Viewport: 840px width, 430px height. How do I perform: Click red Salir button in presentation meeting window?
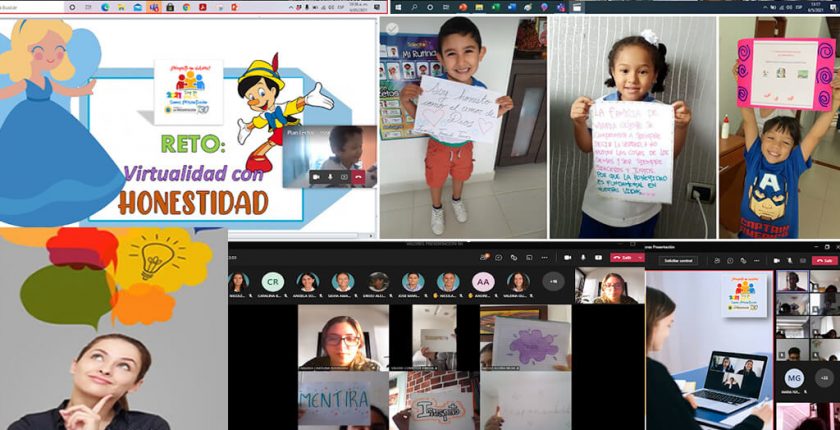click(825, 261)
